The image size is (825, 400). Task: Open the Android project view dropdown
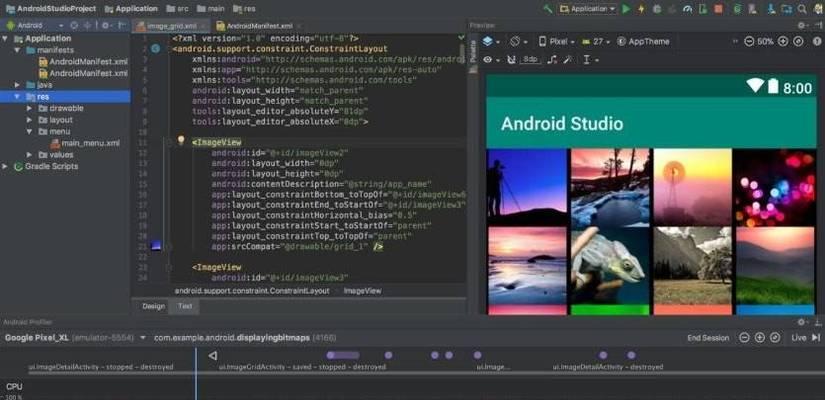tap(35, 25)
